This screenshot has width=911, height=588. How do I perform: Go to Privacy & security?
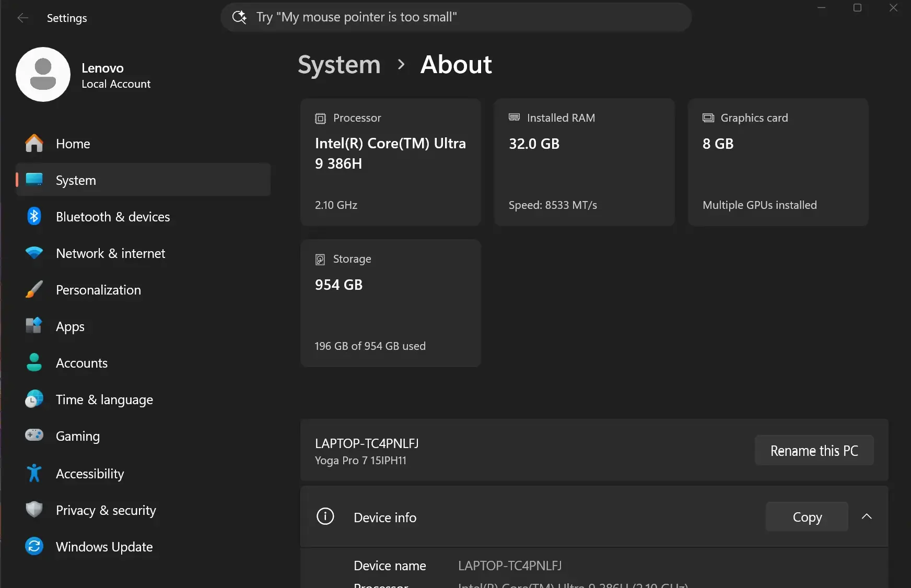point(143,510)
